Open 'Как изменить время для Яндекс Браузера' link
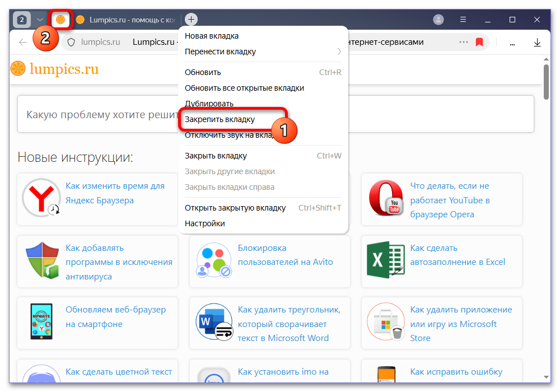Image resolution: width=560 pixels, height=392 pixels. click(115, 193)
